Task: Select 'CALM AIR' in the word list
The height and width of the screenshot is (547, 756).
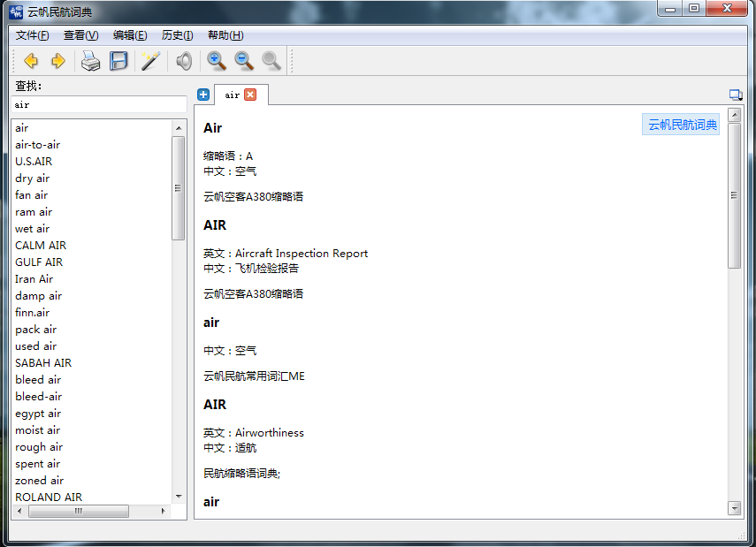Action: tap(92, 246)
